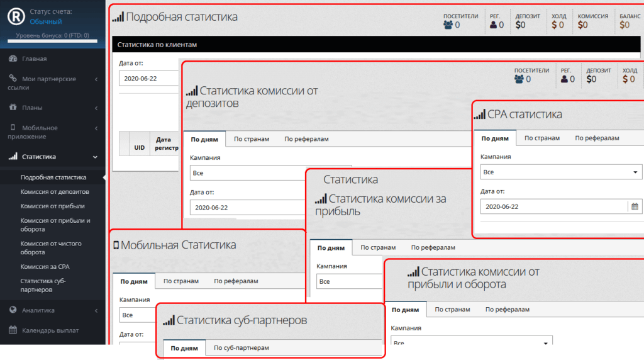
Task: Click the globe icon beside Аналитика
Action: pyautogui.click(x=13, y=310)
